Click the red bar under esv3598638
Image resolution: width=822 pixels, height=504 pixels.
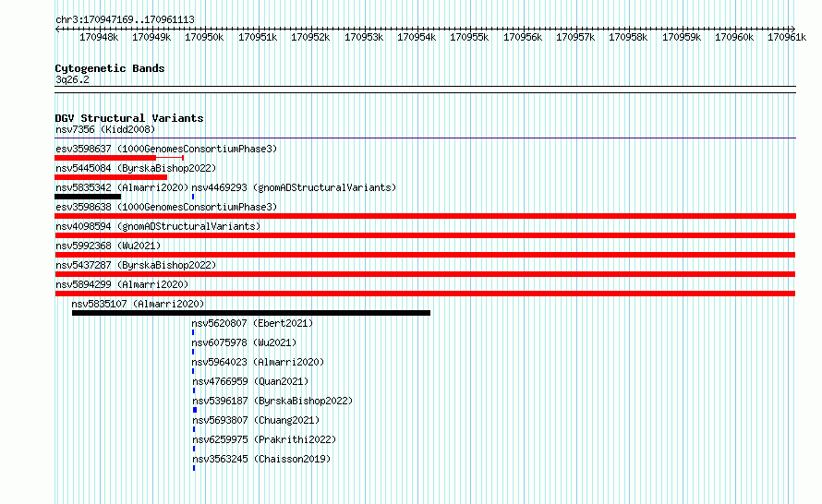[425, 216]
